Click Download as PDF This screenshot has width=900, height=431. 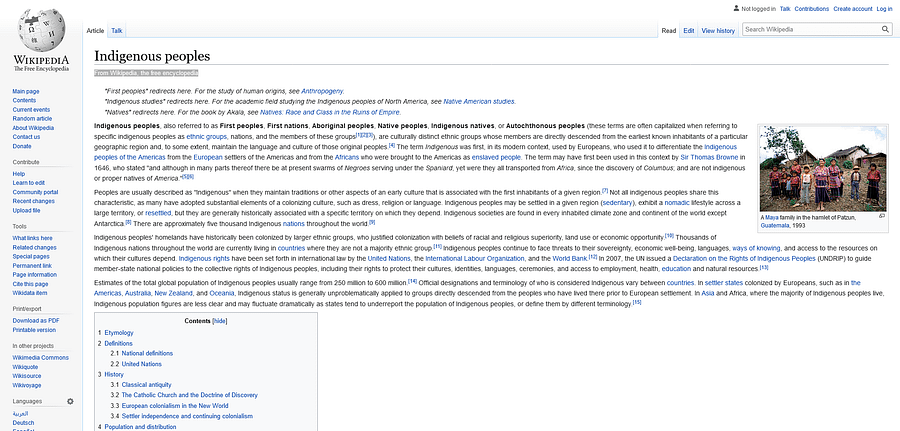coord(36,321)
